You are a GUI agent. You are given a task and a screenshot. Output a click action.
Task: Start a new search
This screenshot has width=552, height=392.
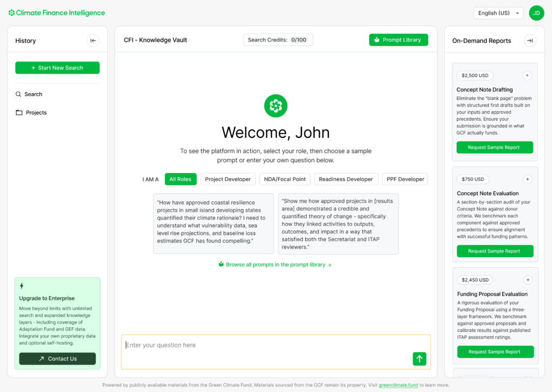(57, 68)
